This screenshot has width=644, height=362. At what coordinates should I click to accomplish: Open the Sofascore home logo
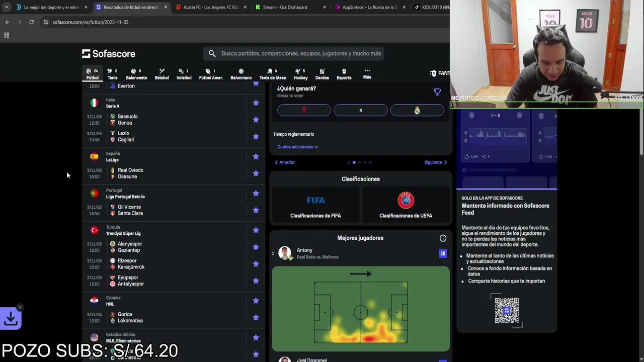(109, 54)
